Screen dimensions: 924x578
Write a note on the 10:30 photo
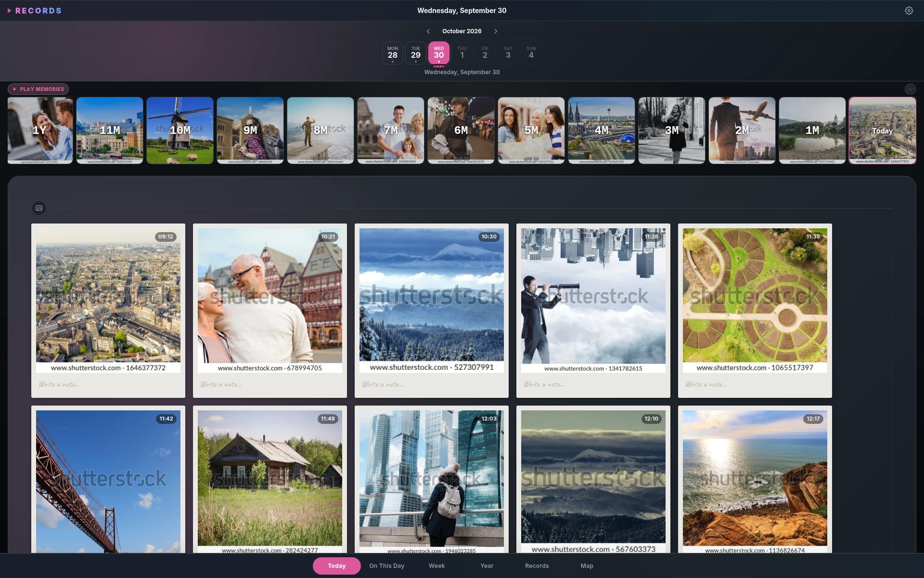(432, 384)
